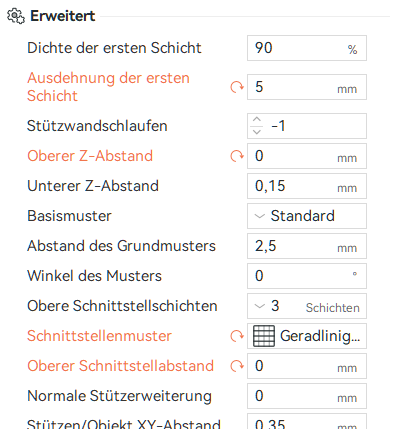Click the Erweitert section heading
Image resolution: width=400 pixels, height=429 pixels.
click(63, 16)
